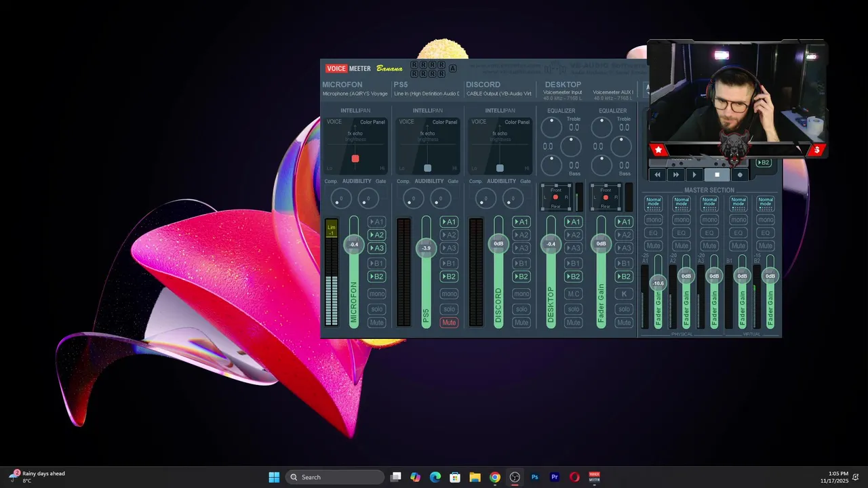The image size is (868, 488).
Task: Click the Voicemeeter Banana logo
Action: [x=364, y=68]
